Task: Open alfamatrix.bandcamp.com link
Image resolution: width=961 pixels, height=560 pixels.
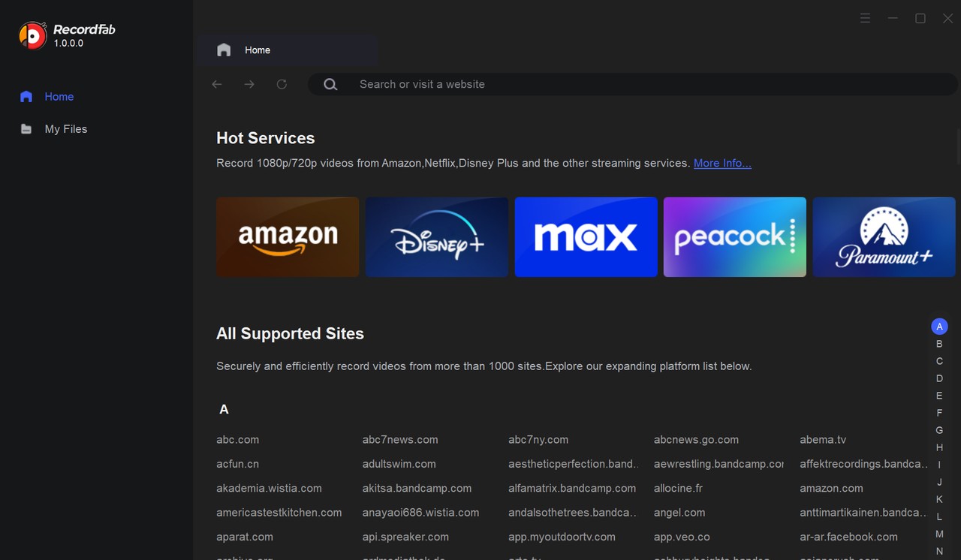Action: tap(572, 488)
